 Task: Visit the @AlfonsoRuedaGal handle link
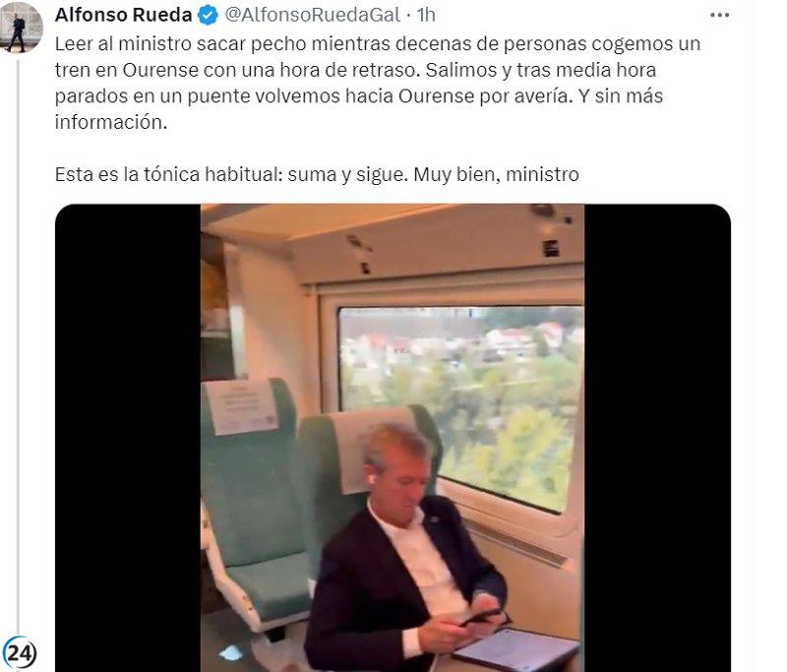(x=313, y=15)
